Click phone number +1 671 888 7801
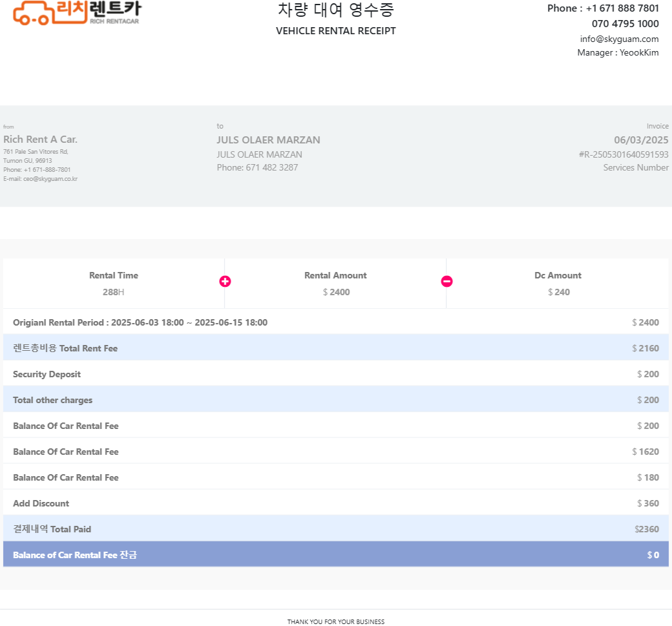 pyautogui.click(x=622, y=8)
